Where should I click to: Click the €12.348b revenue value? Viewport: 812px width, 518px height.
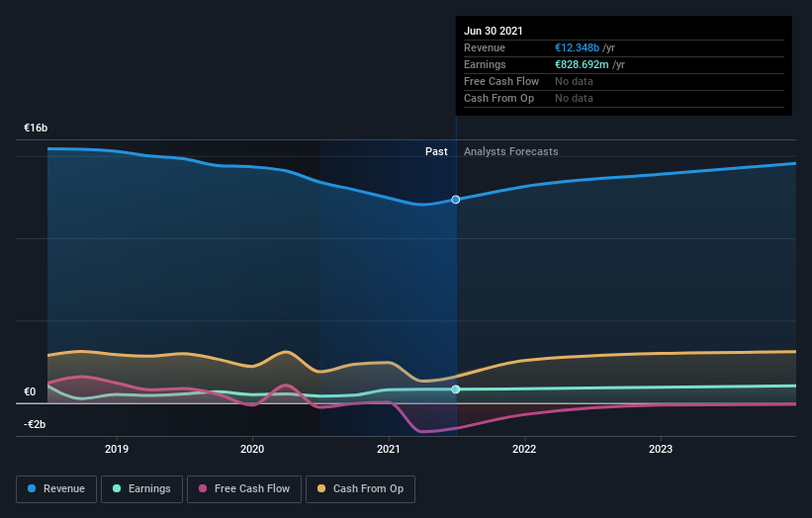[x=578, y=47]
